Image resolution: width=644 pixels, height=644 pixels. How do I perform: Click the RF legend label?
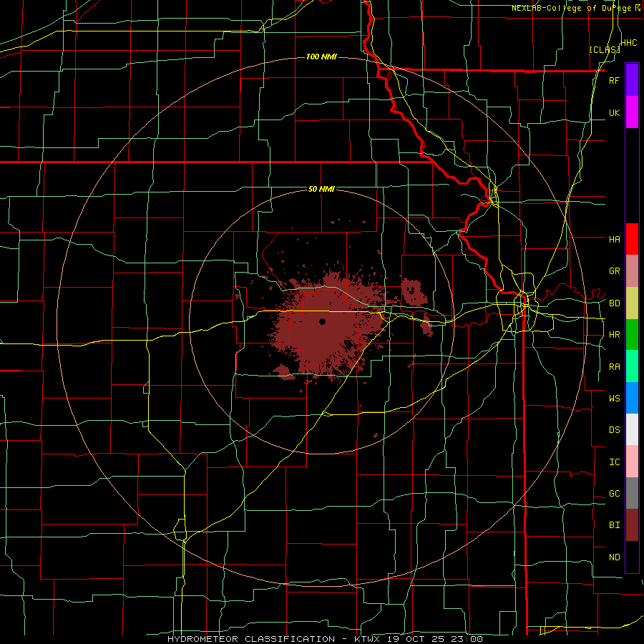tap(614, 80)
